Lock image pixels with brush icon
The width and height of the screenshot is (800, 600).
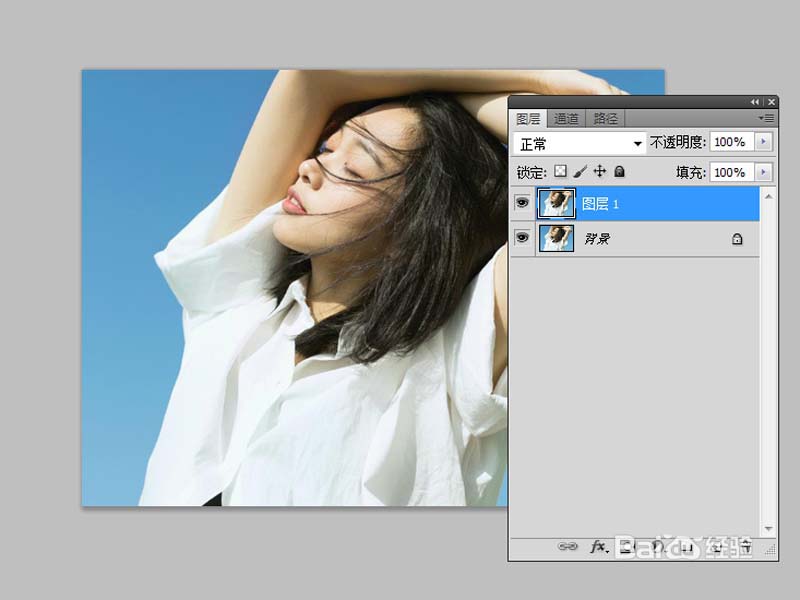[580, 172]
